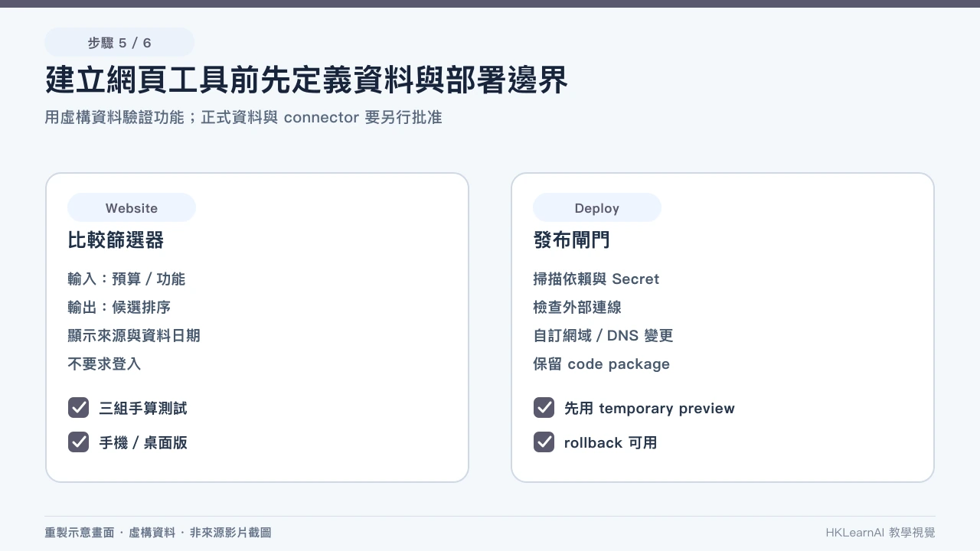Image resolution: width=980 pixels, height=551 pixels.
Task: Toggle the 先用 temporary preview checkbox
Action: 544,407
